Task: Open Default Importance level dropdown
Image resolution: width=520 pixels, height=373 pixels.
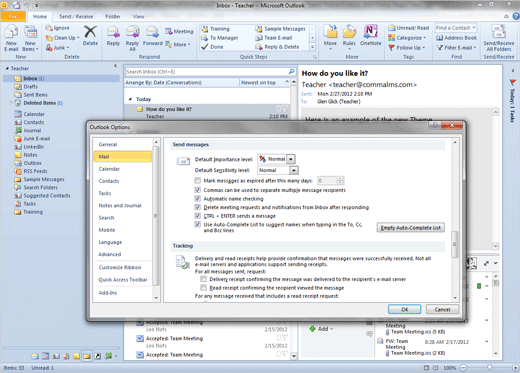Action: (291, 159)
